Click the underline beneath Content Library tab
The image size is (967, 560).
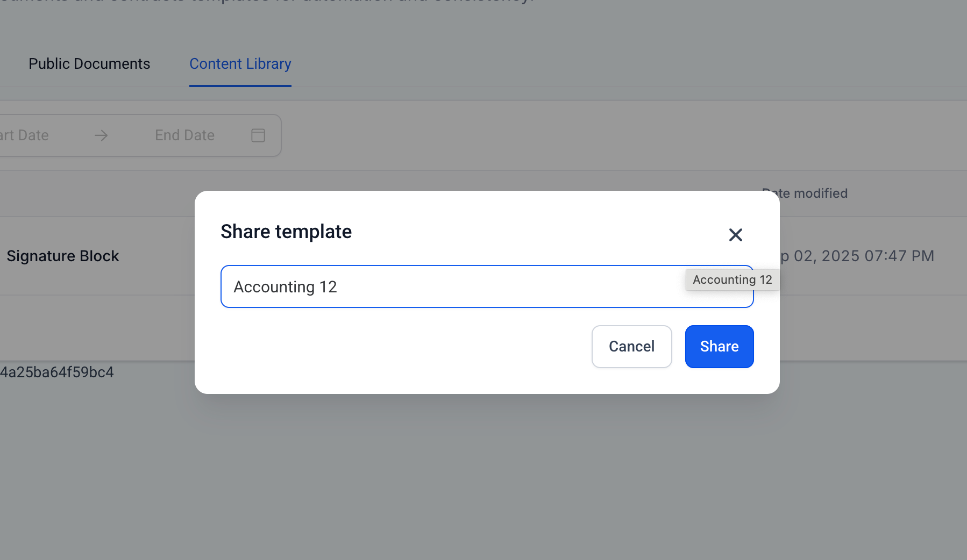pyautogui.click(x=240, y=85)
